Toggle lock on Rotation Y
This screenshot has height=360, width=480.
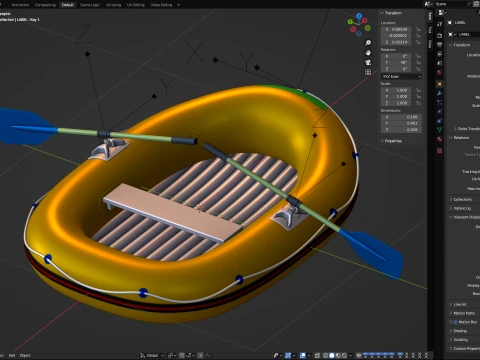tap(418, 63)
